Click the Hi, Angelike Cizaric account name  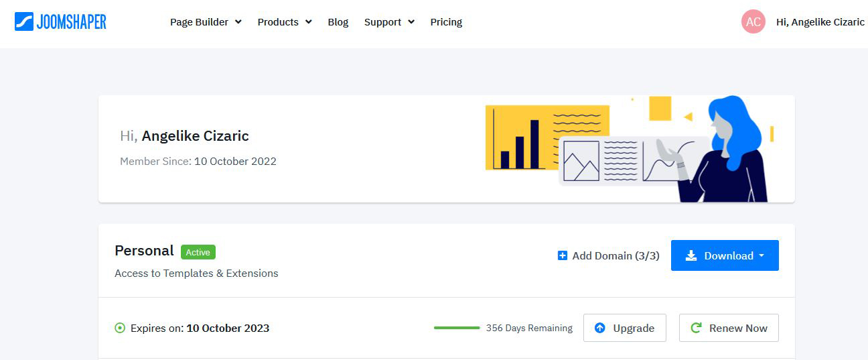(820, 22)
